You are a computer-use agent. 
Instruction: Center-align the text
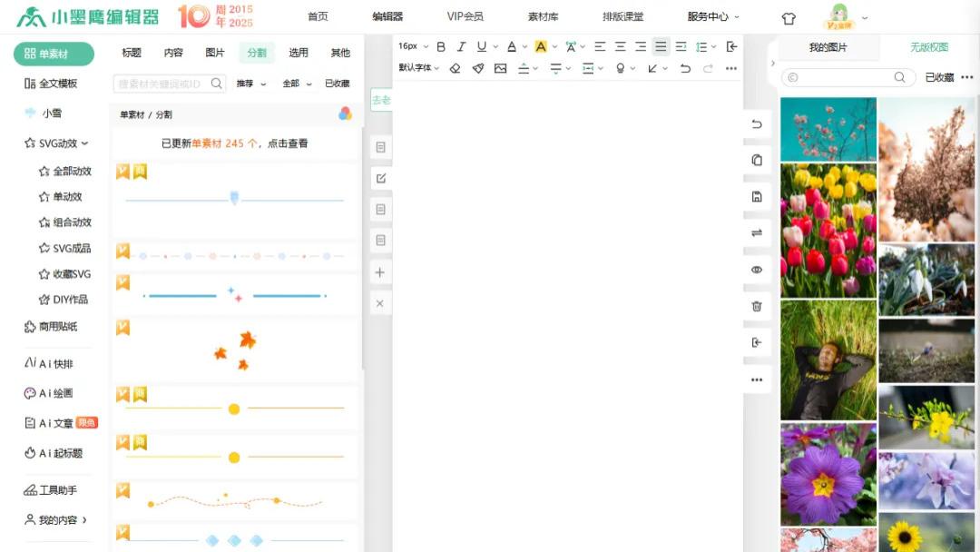point(620,46)
